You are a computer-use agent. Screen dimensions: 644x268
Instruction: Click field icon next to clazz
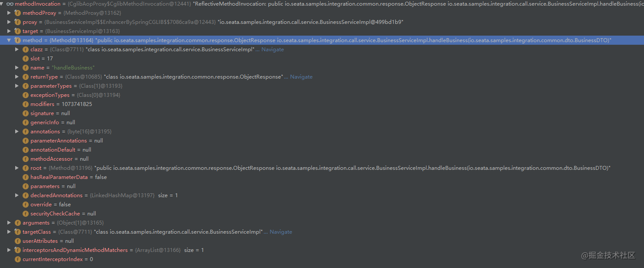coord(25,49)
